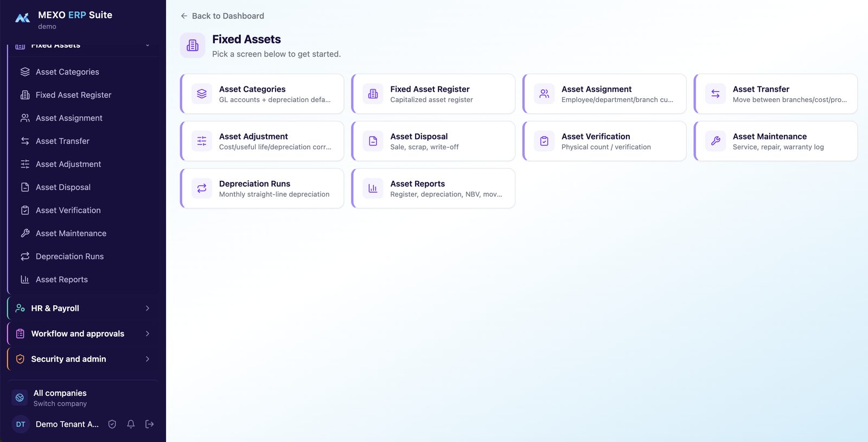Image resolution: width=868 pixels, height=442 pixels.
Task: Click the Asset Maintenance wrench icon in sidebar
Action: (25, 233)
